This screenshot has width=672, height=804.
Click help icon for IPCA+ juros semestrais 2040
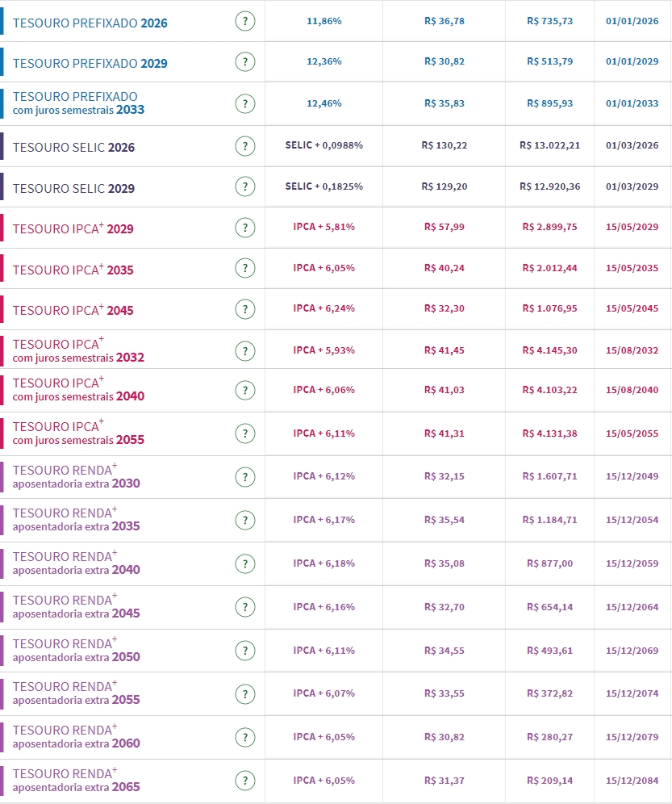coord(245,390)
